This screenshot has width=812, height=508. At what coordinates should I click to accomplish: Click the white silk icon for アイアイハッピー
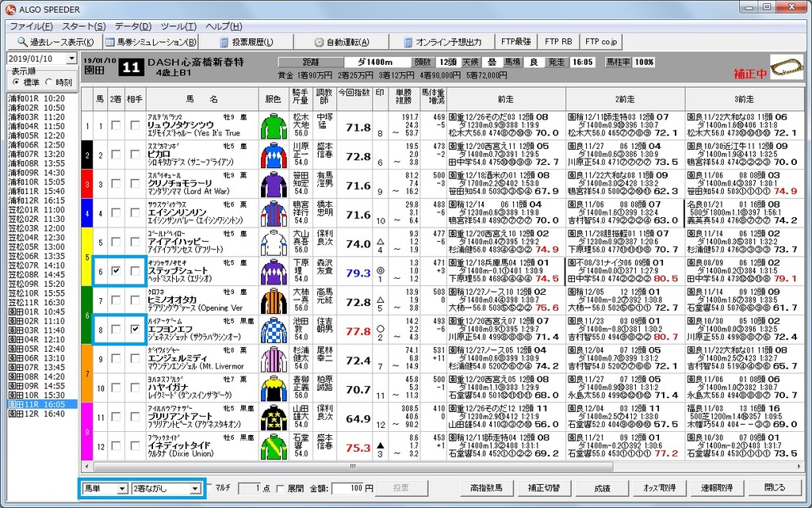[274, 242]
